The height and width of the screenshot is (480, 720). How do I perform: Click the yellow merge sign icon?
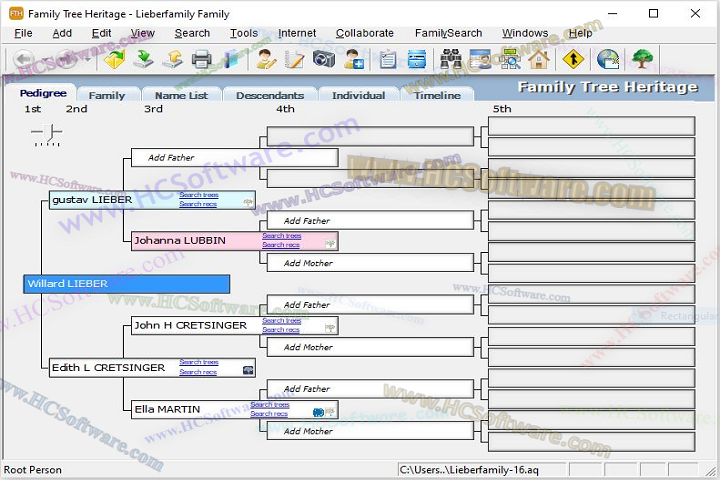point(573,59)
